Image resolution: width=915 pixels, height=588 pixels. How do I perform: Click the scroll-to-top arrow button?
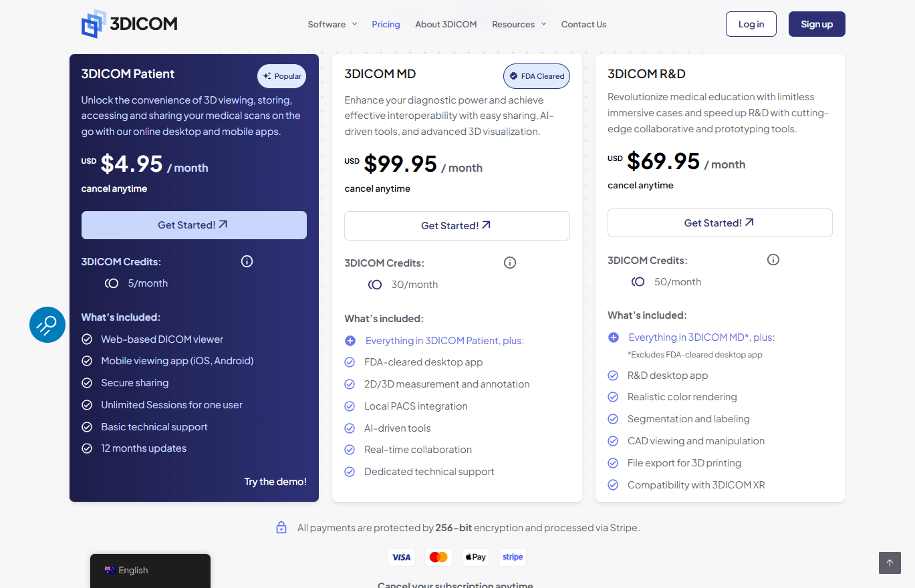coord(890,563)
